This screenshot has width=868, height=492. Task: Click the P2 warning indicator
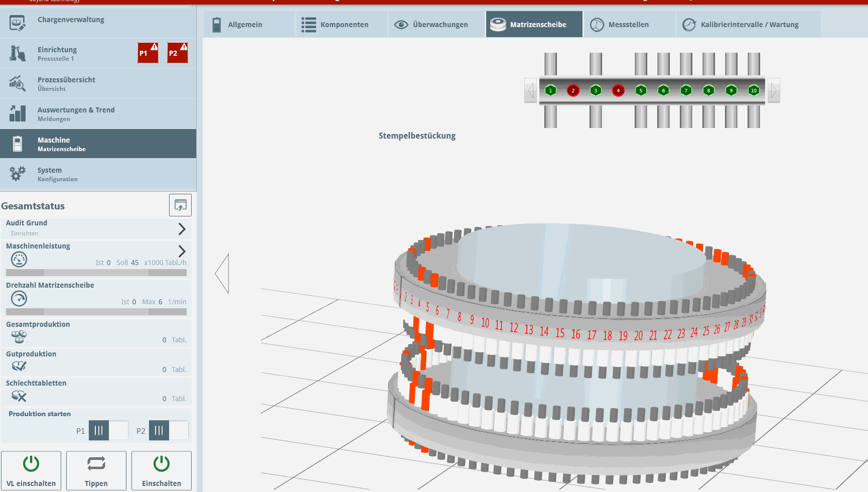point(178,53)
